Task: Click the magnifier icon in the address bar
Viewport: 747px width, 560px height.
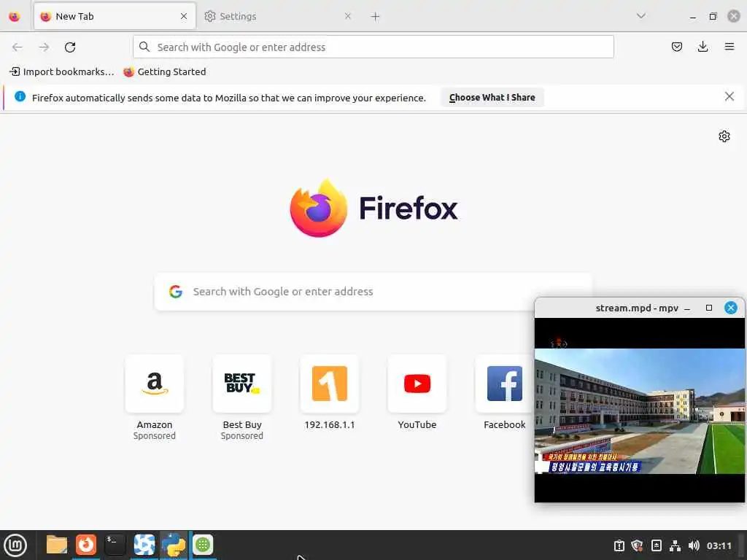Action: coord(144,47)
